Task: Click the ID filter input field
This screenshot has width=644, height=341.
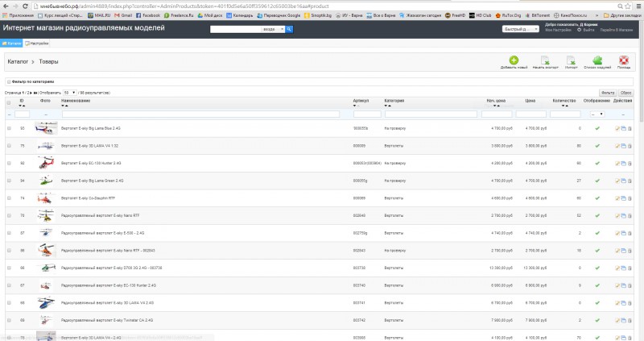Action: coord(23,114)
